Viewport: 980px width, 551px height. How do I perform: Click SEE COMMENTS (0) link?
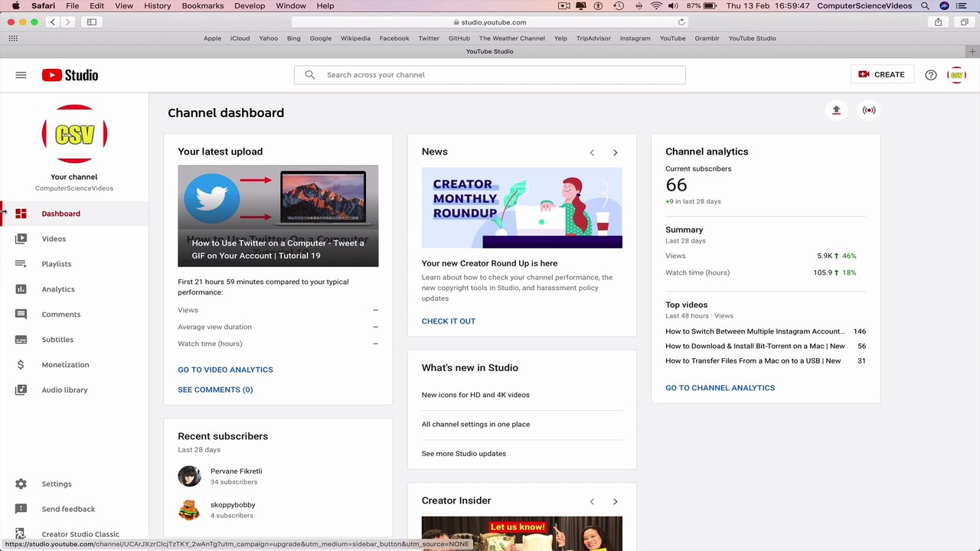(x=215, y=390)
